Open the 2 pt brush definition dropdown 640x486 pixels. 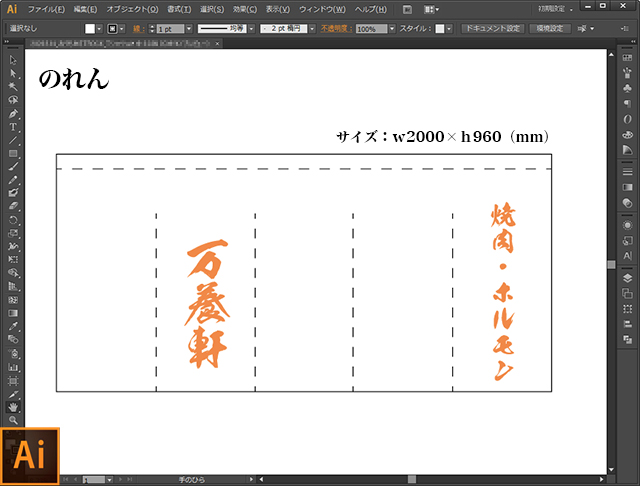[312, 29]
